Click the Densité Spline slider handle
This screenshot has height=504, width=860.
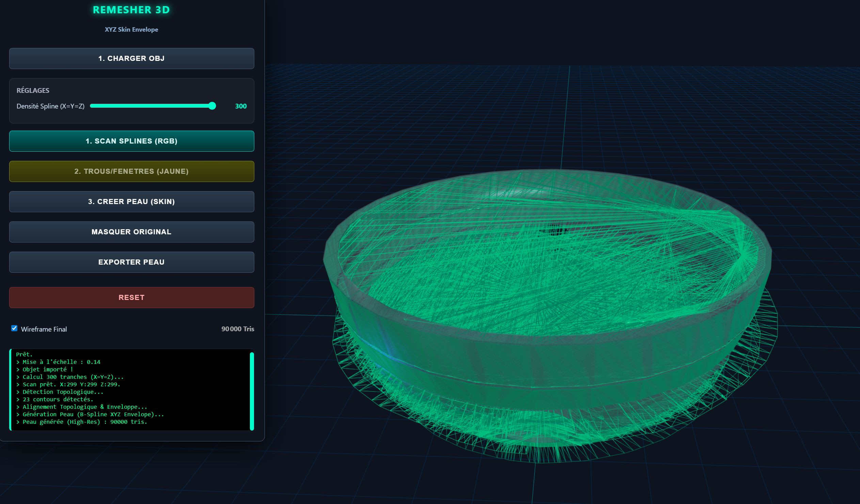point(212,106)
